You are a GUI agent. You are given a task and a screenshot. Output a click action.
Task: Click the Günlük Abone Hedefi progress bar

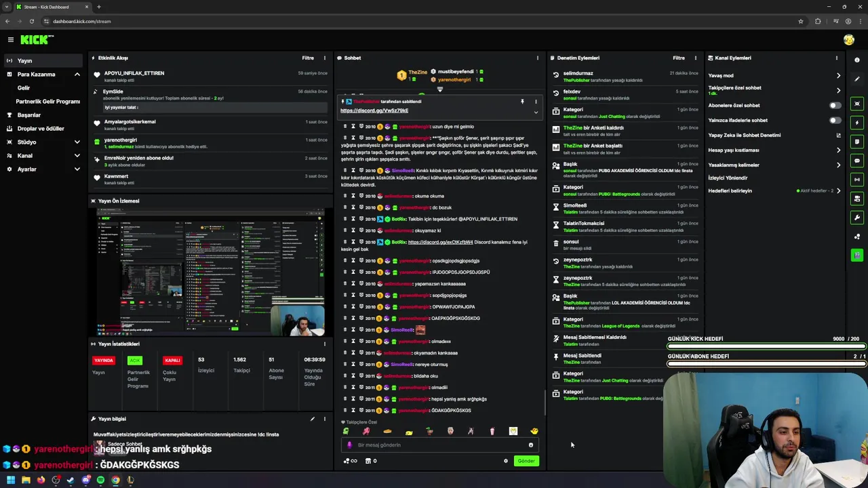766,364
